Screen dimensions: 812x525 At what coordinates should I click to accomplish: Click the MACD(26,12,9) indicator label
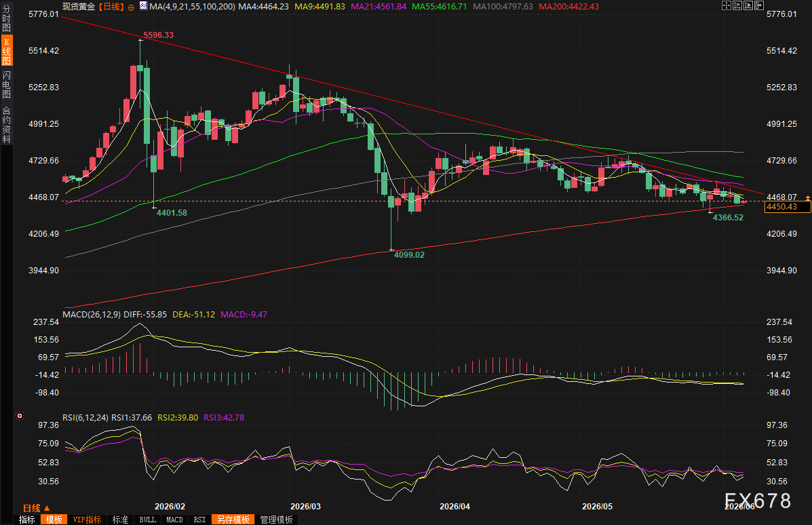[x=92, y=314]
